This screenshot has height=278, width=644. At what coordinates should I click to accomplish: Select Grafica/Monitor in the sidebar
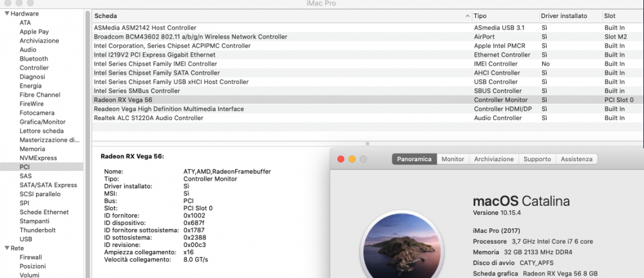click(x=41, y=122)
